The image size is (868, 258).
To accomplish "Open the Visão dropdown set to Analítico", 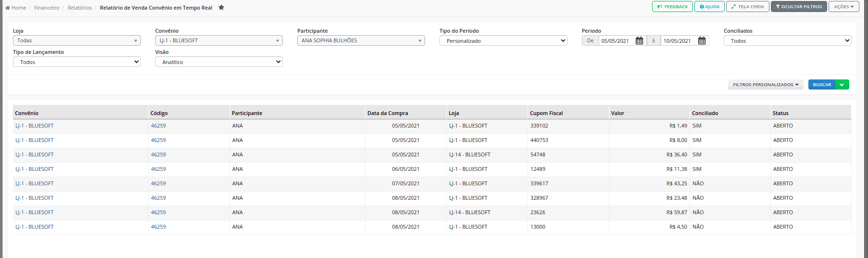I will pyautogui.click(x=219, y=62).
